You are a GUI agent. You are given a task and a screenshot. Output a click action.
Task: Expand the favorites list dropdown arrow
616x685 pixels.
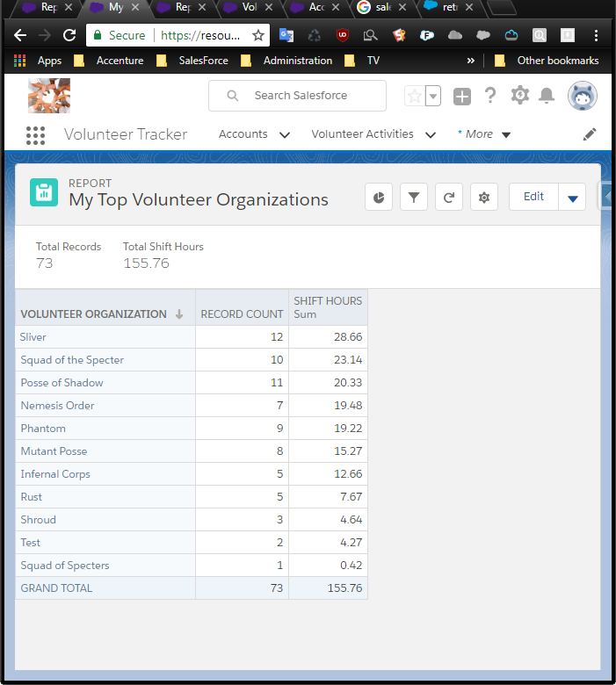[433, 96]
